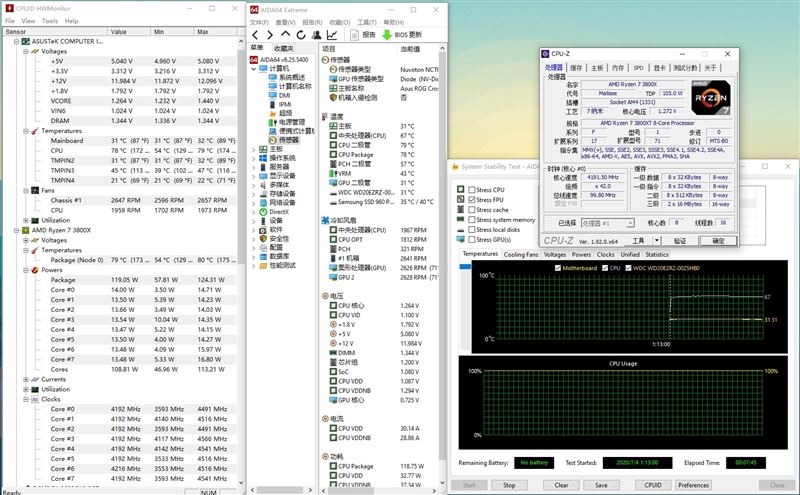Enable the Stress CPU checkbox
800x495 pixels.
(472, 189)
